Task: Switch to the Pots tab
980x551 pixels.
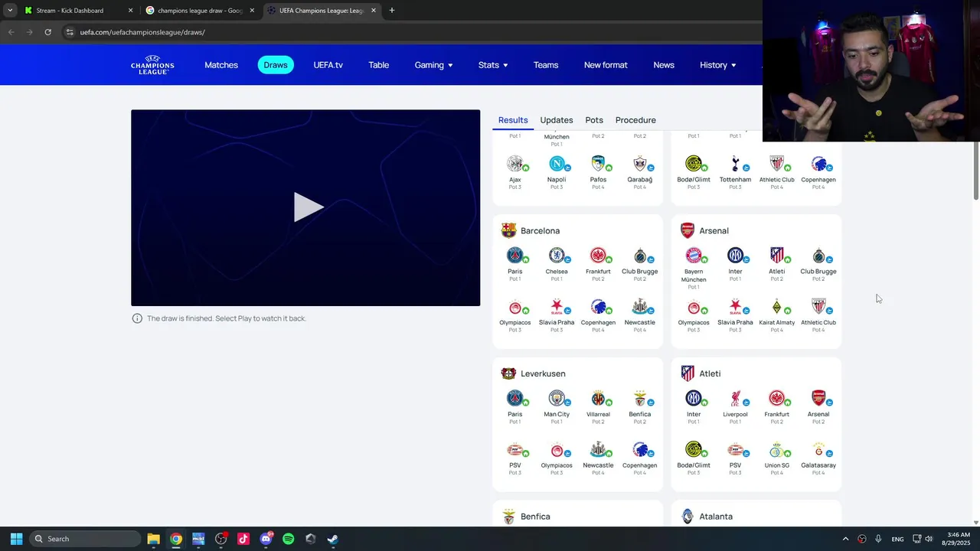Action: [x=594, y=120]
